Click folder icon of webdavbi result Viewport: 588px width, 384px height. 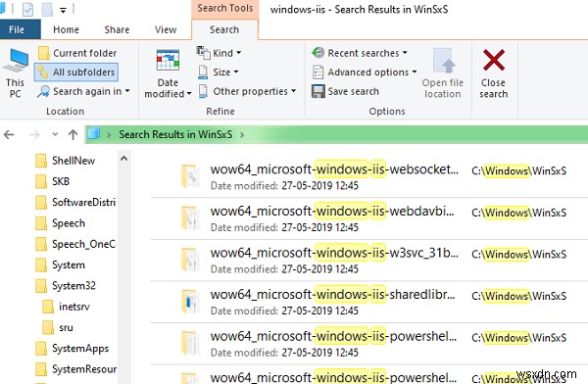click(x=190, y=217)
